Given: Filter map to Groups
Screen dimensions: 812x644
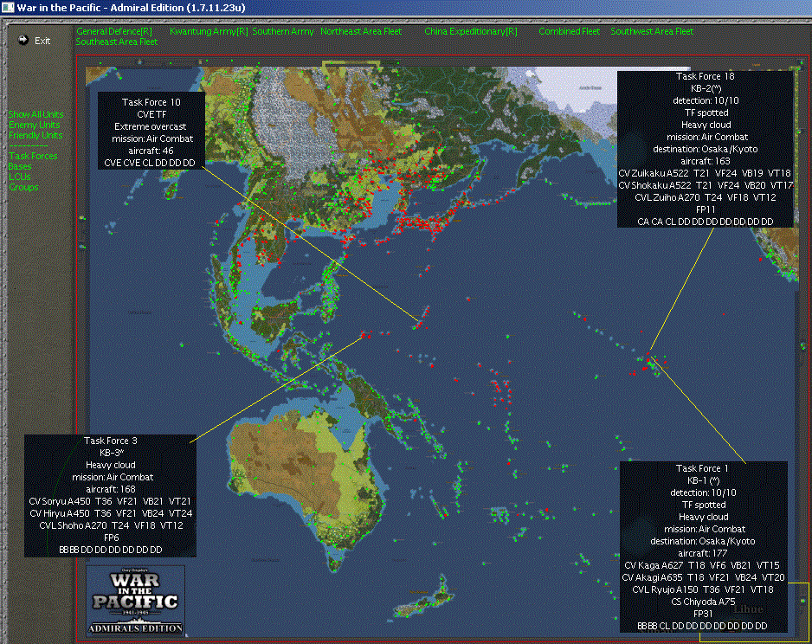Looking at the screenshot, I should coord(23,187).
